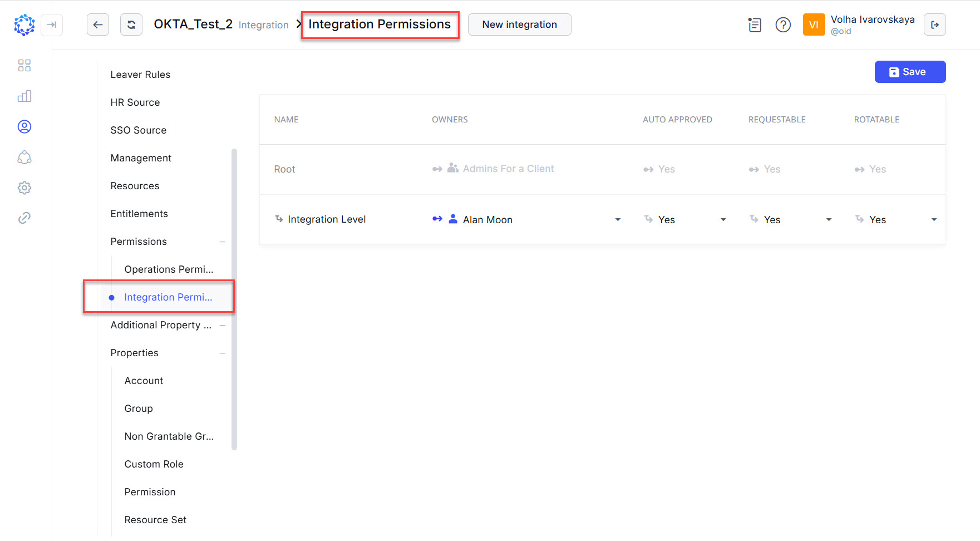Screen dimensions: 980x541
Task: Select the user profile sidebar icon
Action: point(24,126)
